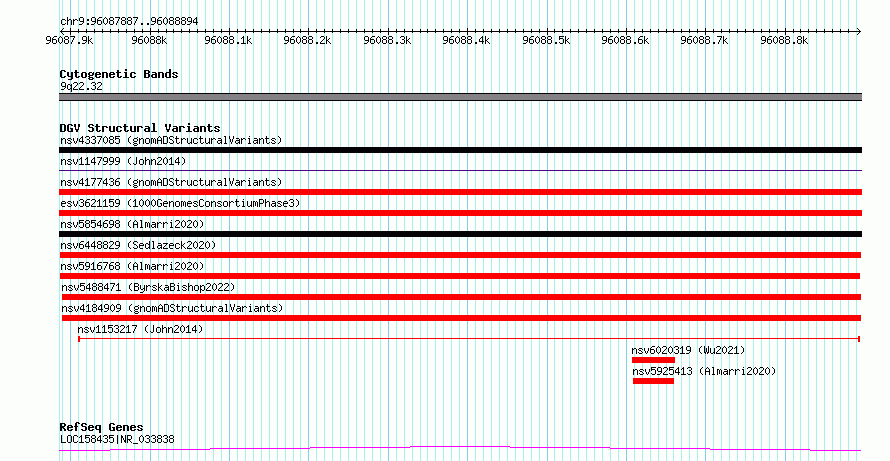
Task: Select the black nsv5854698 variant bar
Action: [460, 234]
